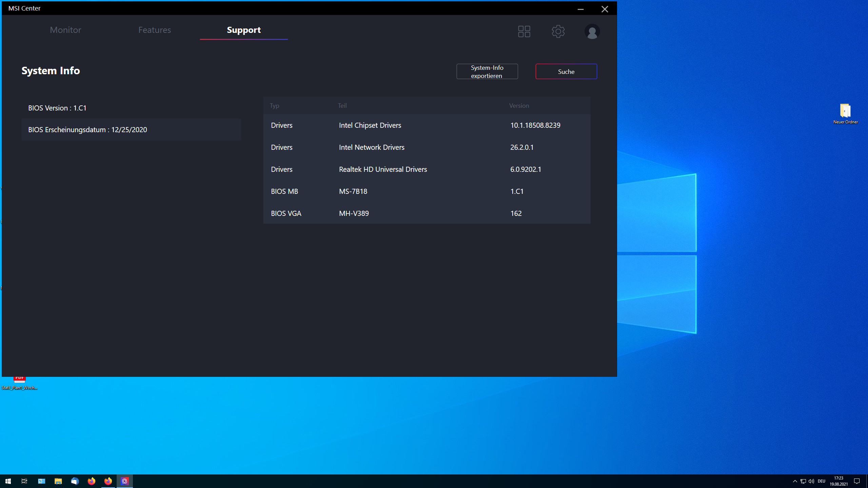Expand hidden system tray icons

point(795,481)
